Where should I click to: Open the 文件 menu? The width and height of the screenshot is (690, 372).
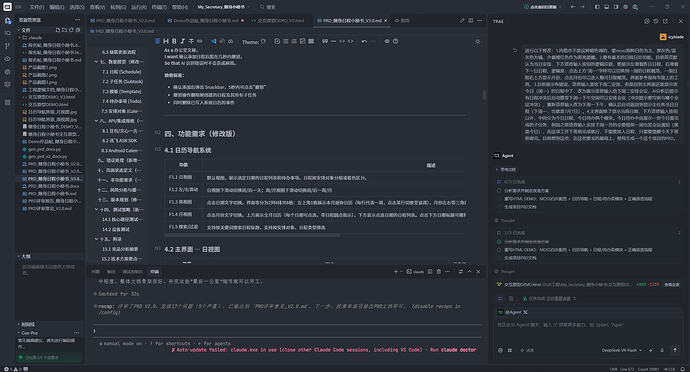pos(37,7)
